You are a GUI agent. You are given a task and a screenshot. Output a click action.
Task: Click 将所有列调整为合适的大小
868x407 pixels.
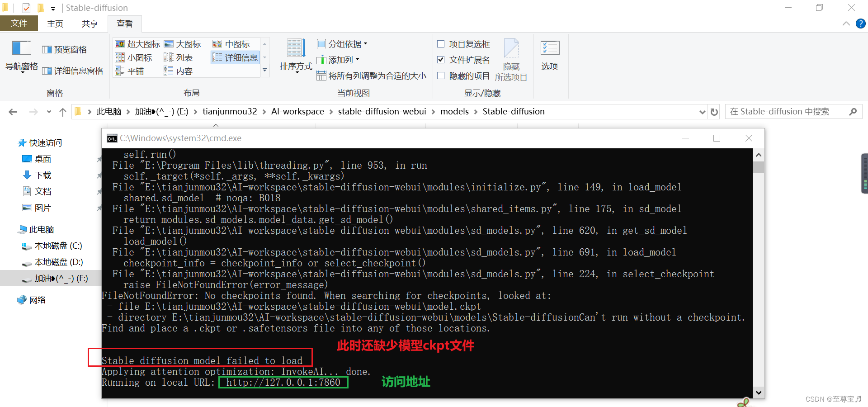pyautogui.click(x=371, y=76)
